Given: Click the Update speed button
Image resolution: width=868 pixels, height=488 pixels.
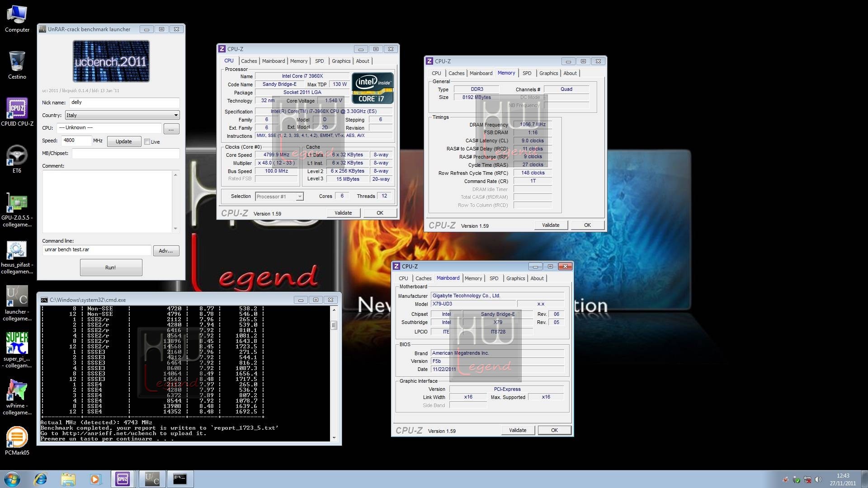Looking at the screenshot, I should pos(124,141).
